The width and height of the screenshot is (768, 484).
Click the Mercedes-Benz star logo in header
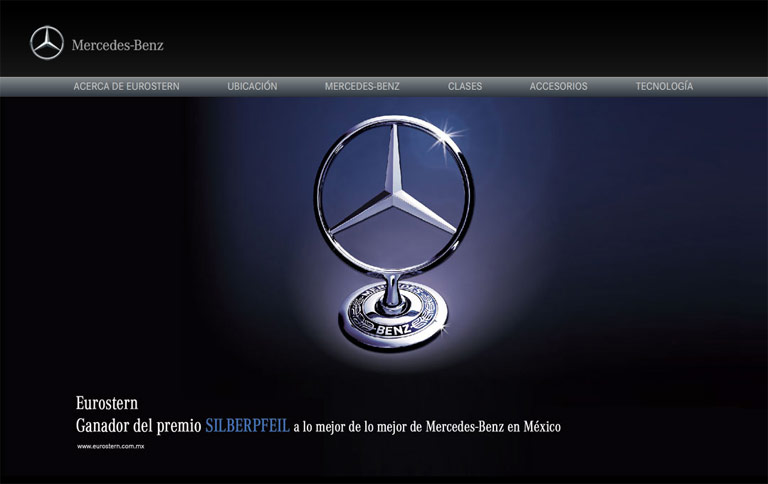(46, 43)
